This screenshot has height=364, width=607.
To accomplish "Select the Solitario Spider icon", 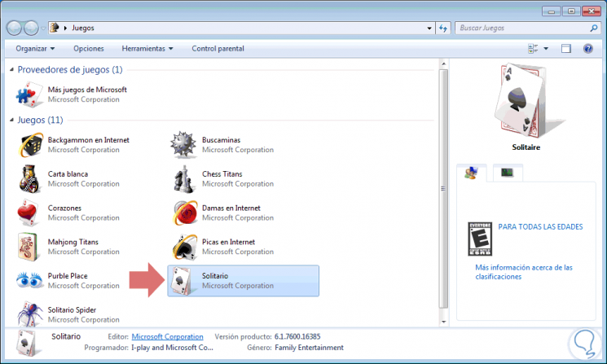I will [30, 314].
